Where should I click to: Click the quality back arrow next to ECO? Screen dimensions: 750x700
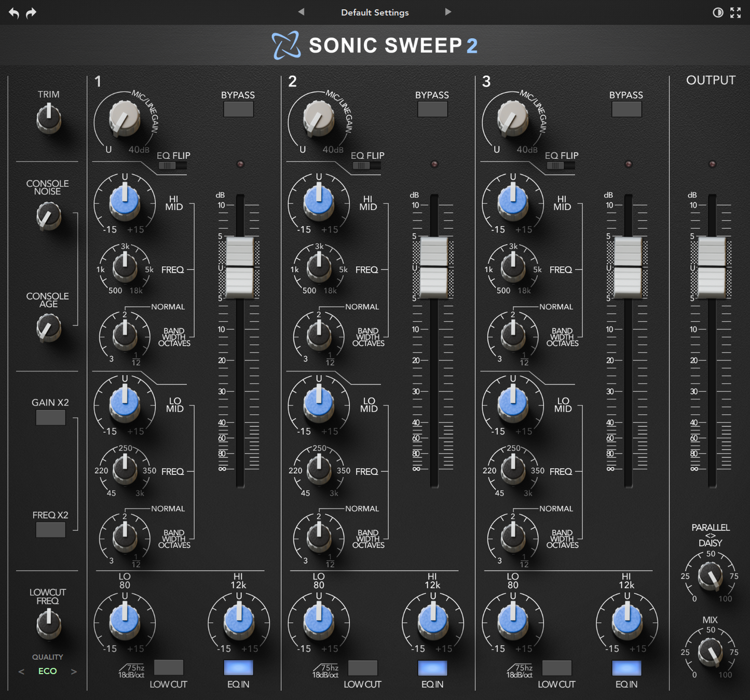[21, 671]
